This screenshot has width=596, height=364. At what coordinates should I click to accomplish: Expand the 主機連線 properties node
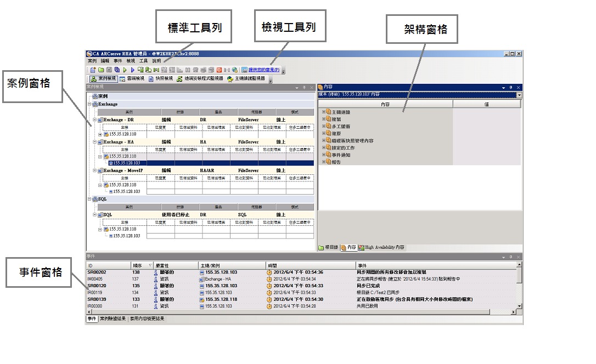pos(324,112)
